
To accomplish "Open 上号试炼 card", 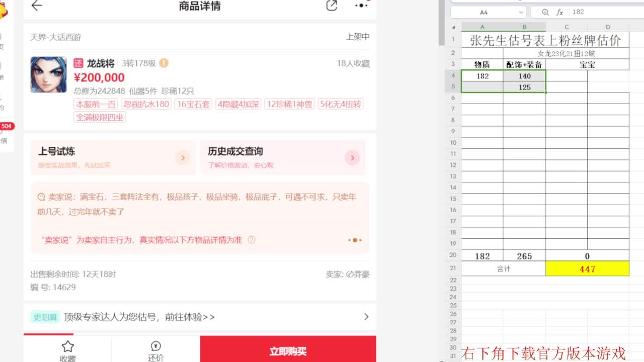I will pyautogui.click(x=113, y=157).
